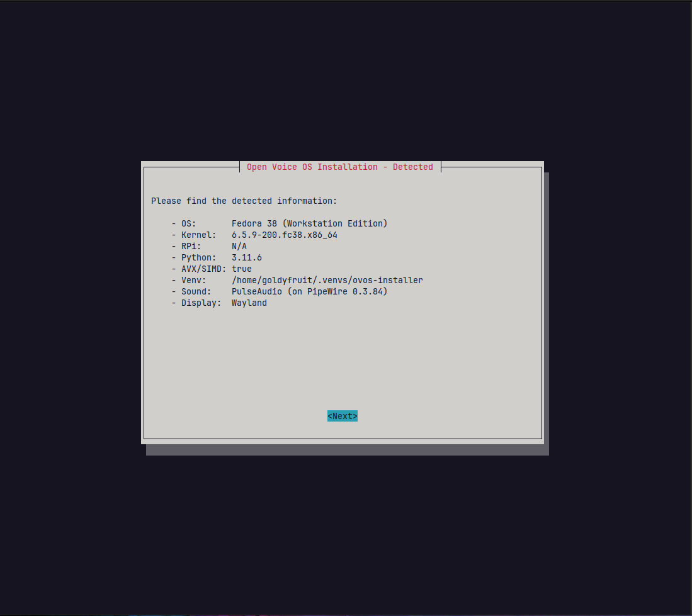The height and width of the screenshot is (616, 692).
Task: Click the display value 'Wayland'
Action: click(x=249, y=303)
